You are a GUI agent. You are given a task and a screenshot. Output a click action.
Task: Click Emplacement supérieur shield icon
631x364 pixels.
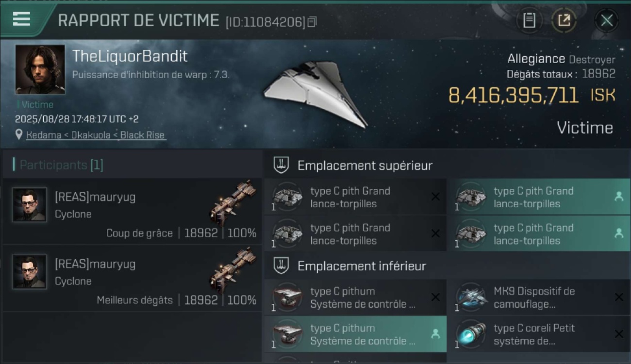pos(281,165)
